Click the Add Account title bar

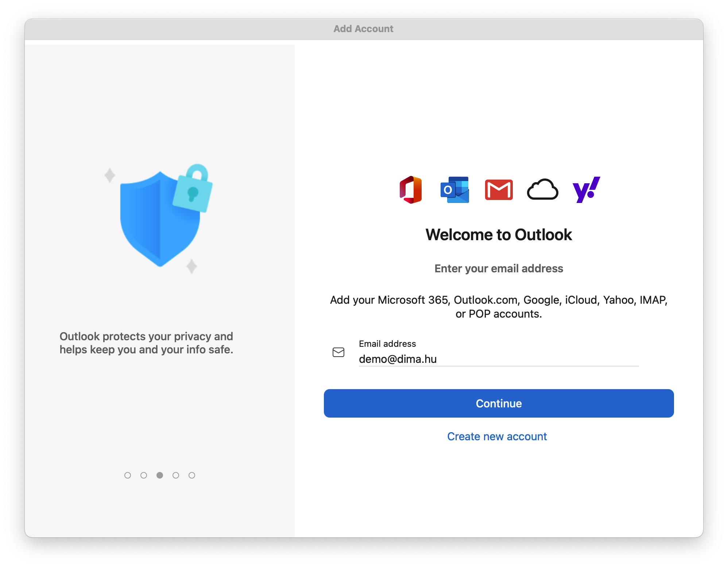coord(364,29)
